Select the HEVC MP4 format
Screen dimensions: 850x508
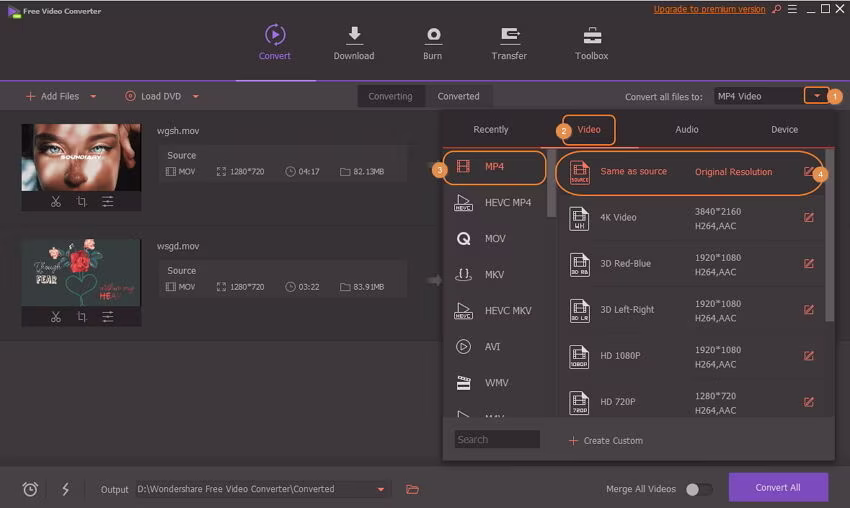493,203
